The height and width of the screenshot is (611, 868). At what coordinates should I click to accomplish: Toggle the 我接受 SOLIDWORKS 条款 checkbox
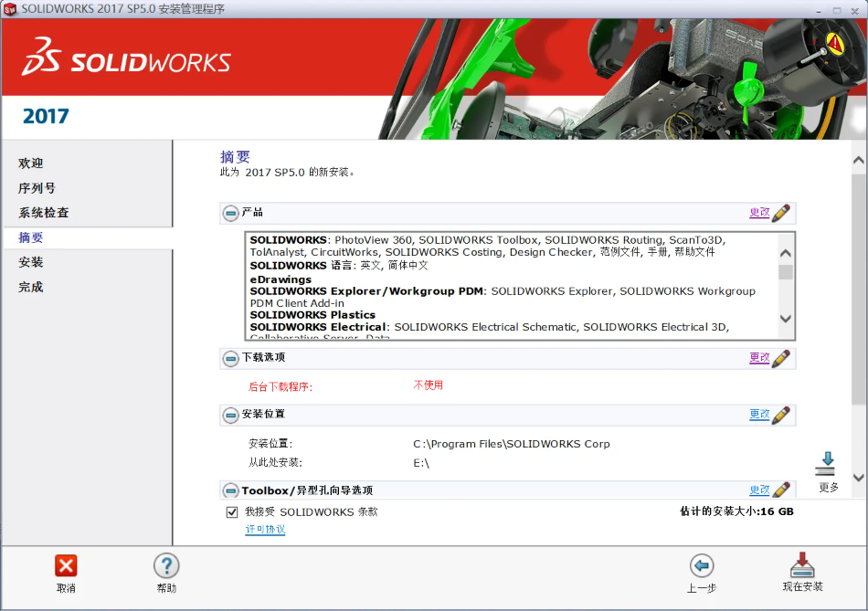(x=232, y=512)
